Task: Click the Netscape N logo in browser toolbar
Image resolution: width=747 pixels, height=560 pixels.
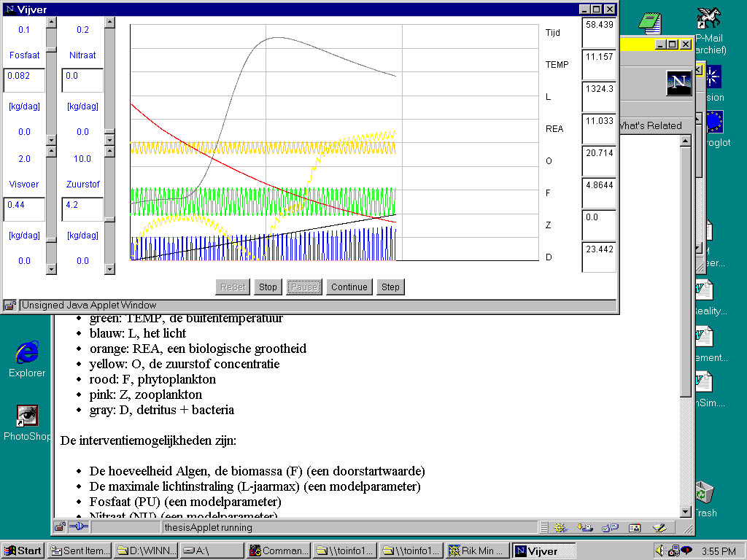Action: (679, 82)
